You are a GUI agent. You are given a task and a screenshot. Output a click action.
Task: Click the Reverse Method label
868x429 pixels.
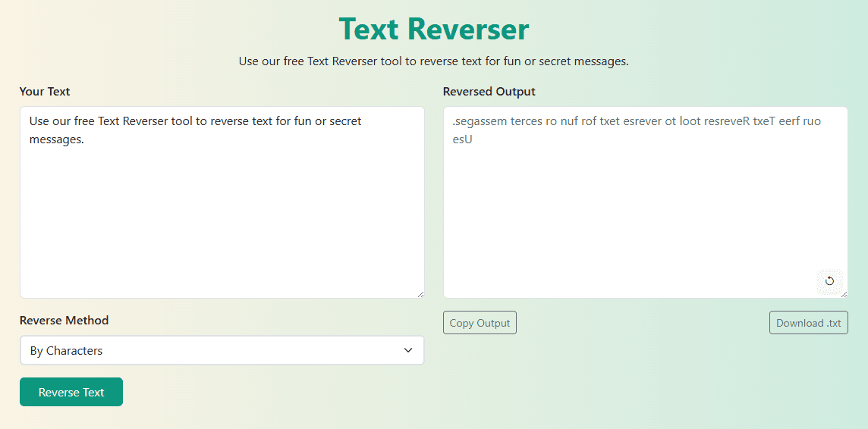tap(64, 321)
